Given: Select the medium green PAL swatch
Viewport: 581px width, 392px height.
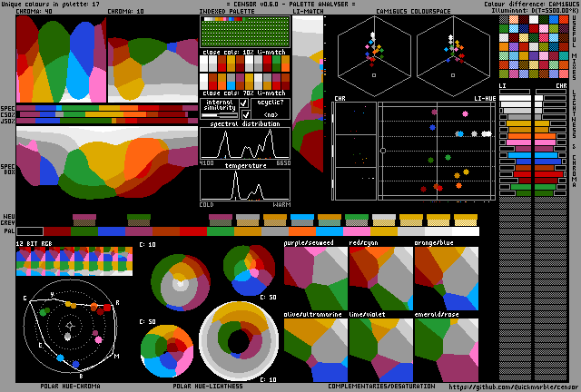Looking at the screenshot, I should click(x=221, y=231).
